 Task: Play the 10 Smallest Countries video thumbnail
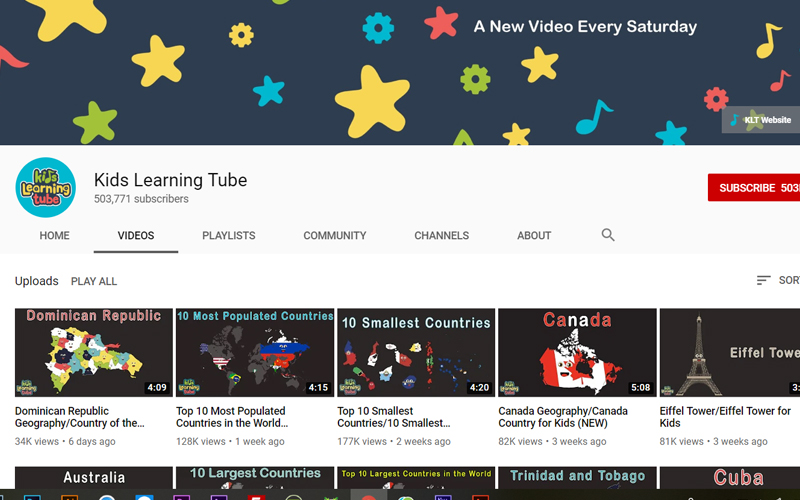[416, 352]
